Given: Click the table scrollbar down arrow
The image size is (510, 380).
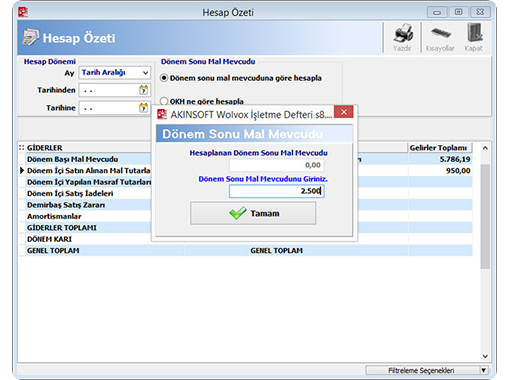Looking at the screenshot, I should (x=485, y=356).
